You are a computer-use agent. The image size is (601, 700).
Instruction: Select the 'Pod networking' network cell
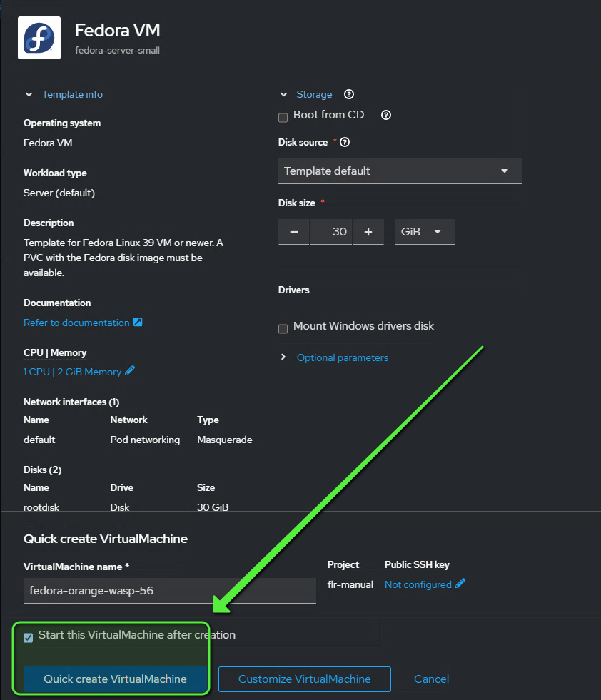coord(145,440)
